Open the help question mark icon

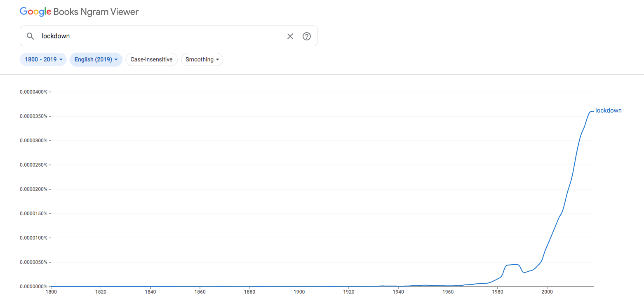307,36
